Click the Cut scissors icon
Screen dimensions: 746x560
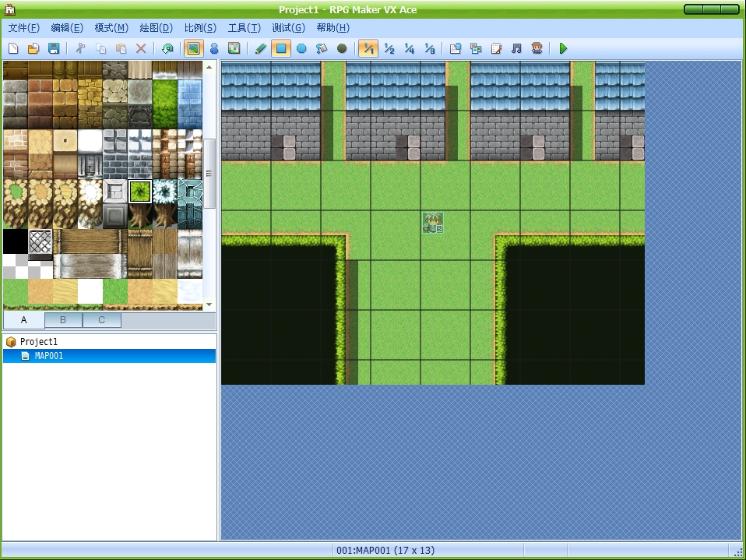coord(80,48)
